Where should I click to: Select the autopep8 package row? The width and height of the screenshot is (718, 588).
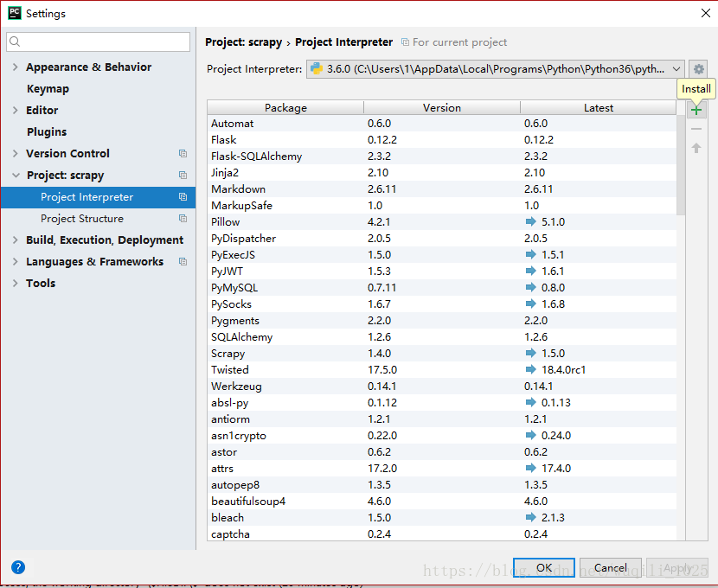(x=442, y=485)
